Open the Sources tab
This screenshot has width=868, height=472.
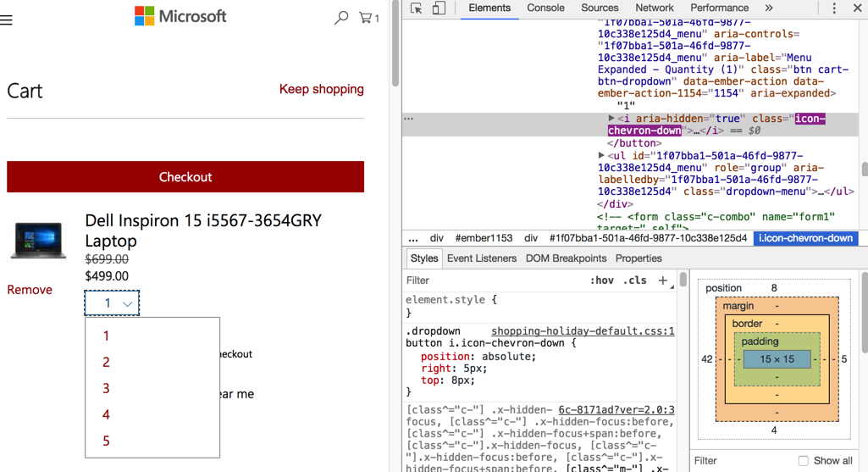pyautogui.click(x=600, y=8)
